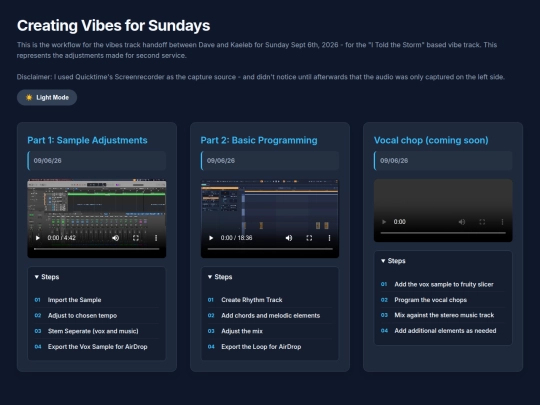The image size is (540, 405).
Task: Toggle the Light Mode button
Action: 47,97
